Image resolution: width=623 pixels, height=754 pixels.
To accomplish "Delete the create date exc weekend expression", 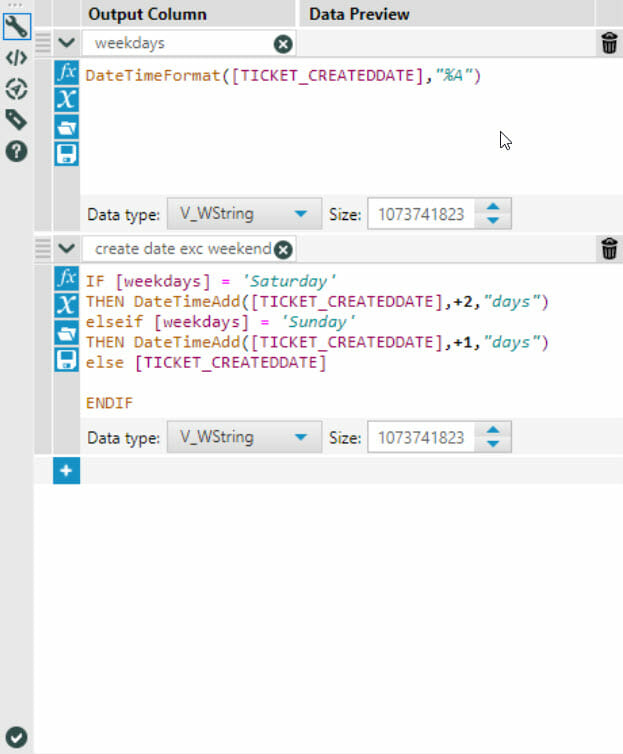I will coord(609,249).
